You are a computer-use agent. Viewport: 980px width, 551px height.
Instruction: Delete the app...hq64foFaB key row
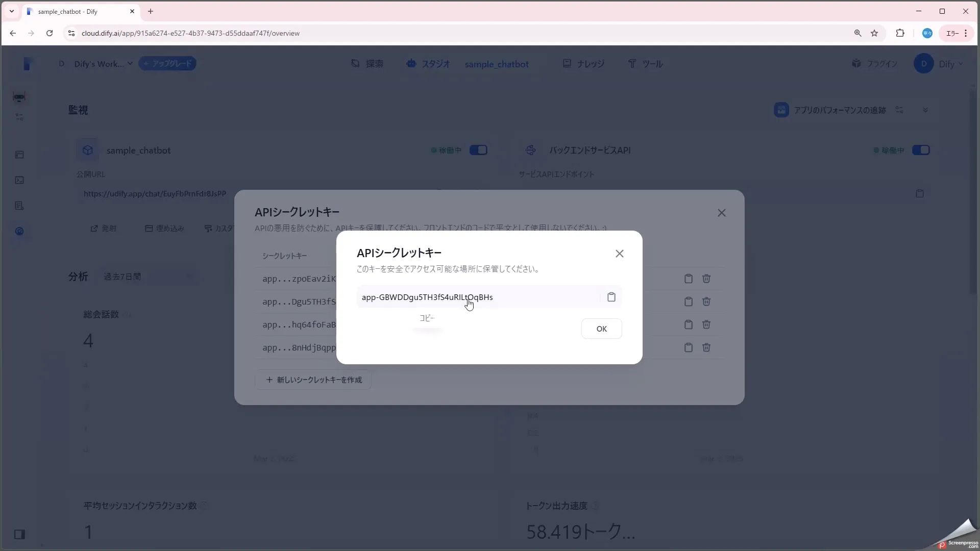pyautogui.click(x=706, y=324)
